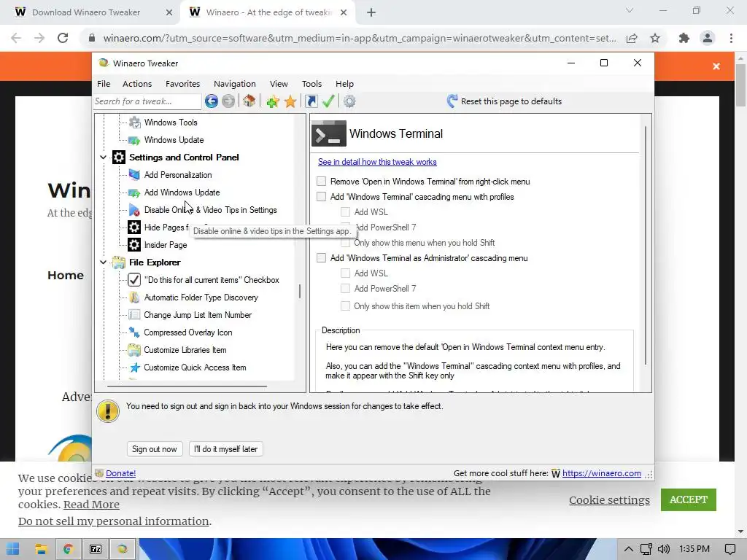Open File Explorer from the taskbar
Screen dimensions: 747x560
coord(41,549)
